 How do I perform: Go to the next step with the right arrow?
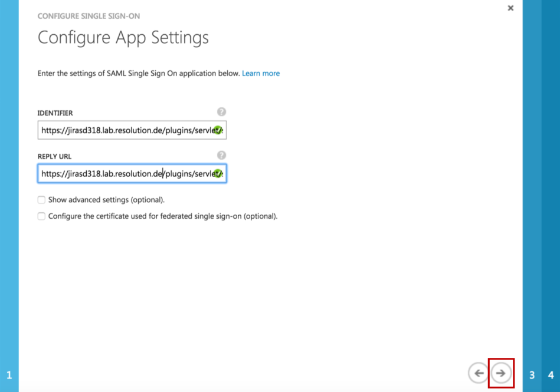(x=501, y=373)
